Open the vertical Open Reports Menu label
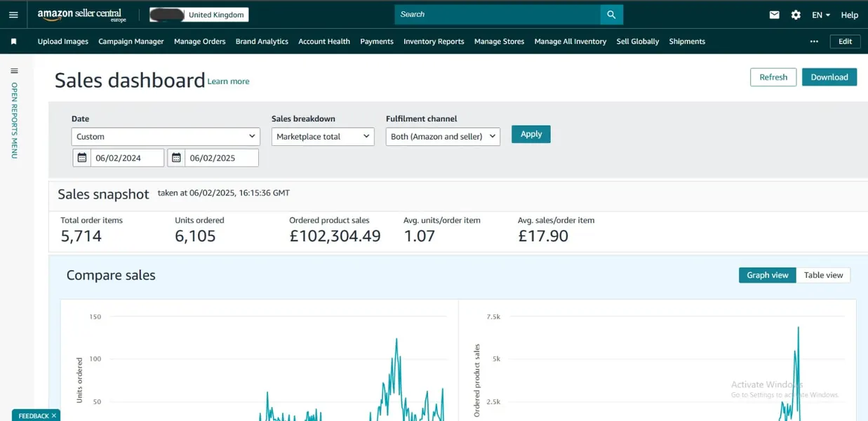This screenshot has height=421, width=868. point(14,121)
